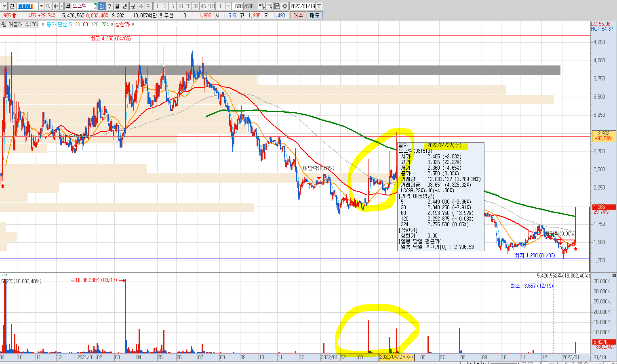The height and width of the screenshot is (364, 617).
Task: Click the gray 120 moving average label
Action: pos(95,24)
